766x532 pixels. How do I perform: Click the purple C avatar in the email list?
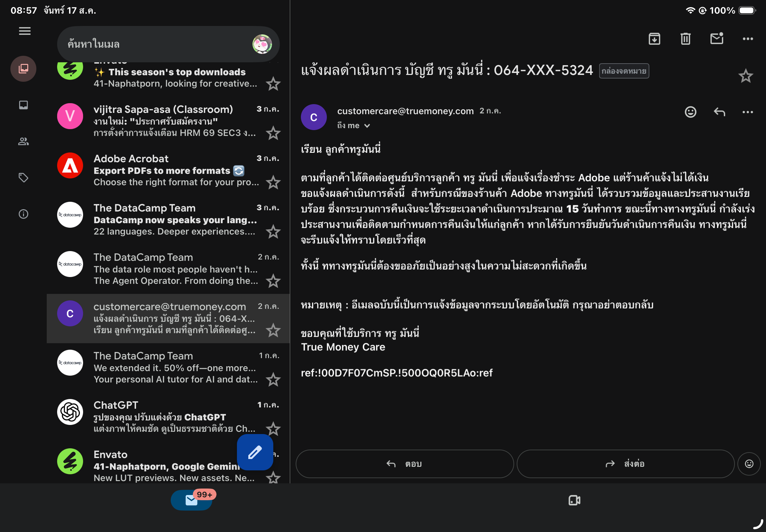70,313
